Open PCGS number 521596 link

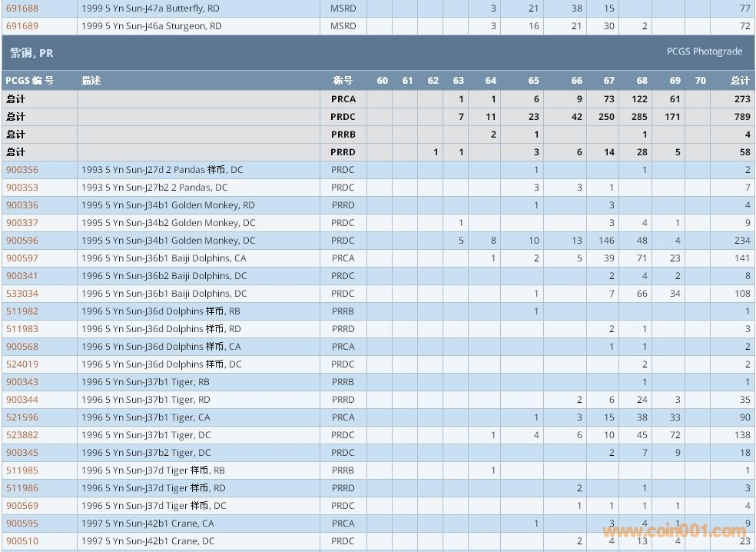[22, 417]
